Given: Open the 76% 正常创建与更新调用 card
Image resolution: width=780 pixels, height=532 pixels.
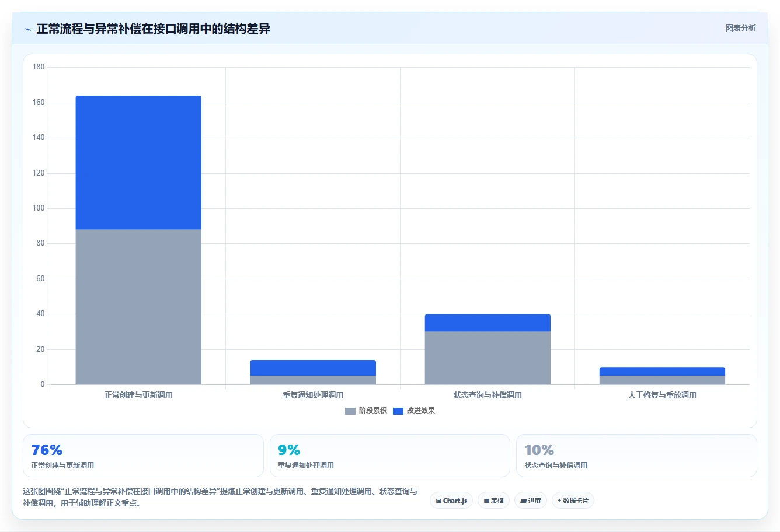Looking at the screenshot, I should point(143,456).
